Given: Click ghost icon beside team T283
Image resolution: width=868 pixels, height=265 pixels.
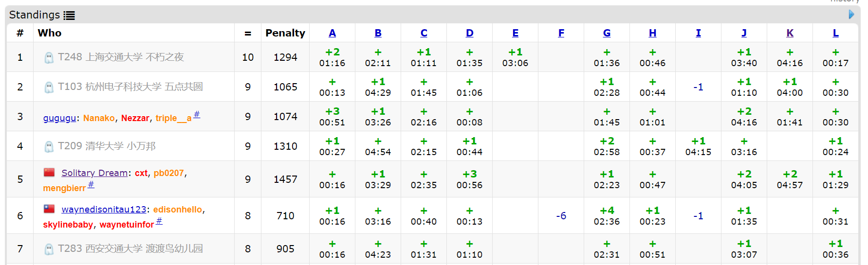Looking at the screenshot, I should (x=49, y=249).
